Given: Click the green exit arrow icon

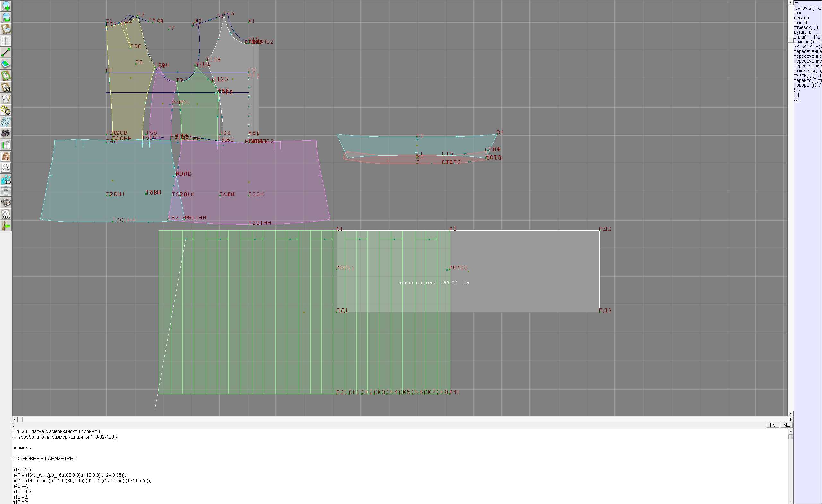Looking at the screenshot, I should pyautogui.click(x=6, y=226).
